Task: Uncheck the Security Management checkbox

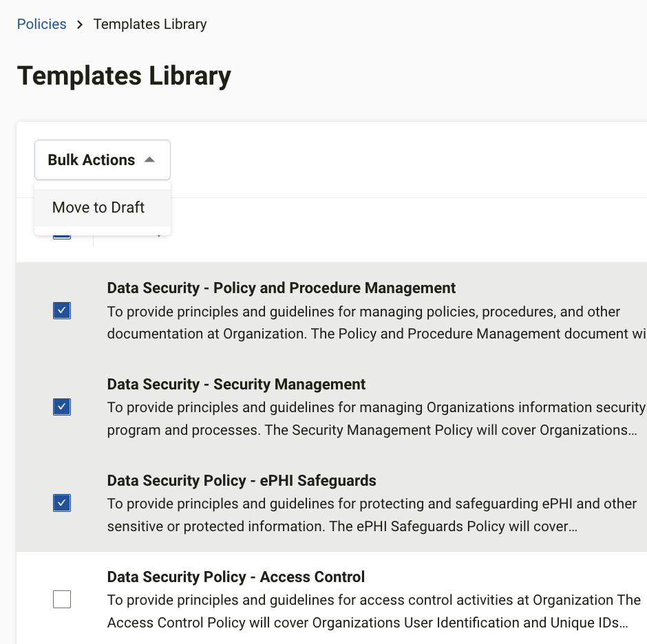Action: point(62,407)
